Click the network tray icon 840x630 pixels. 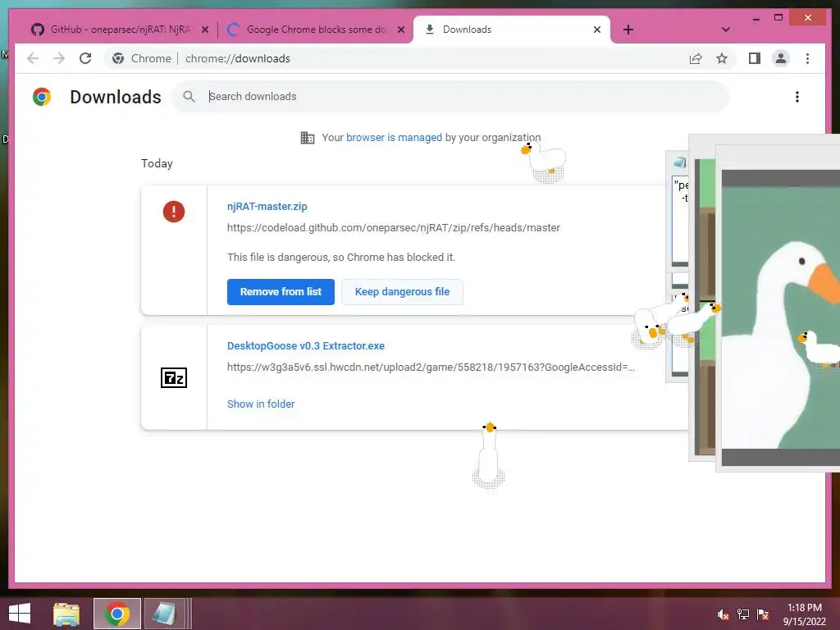[743, 614]
